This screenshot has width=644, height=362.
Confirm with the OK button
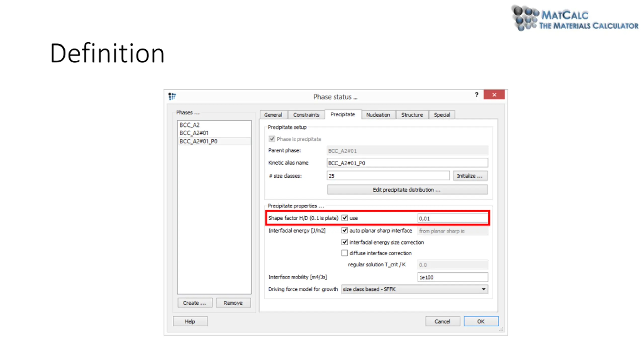(481, 321)
